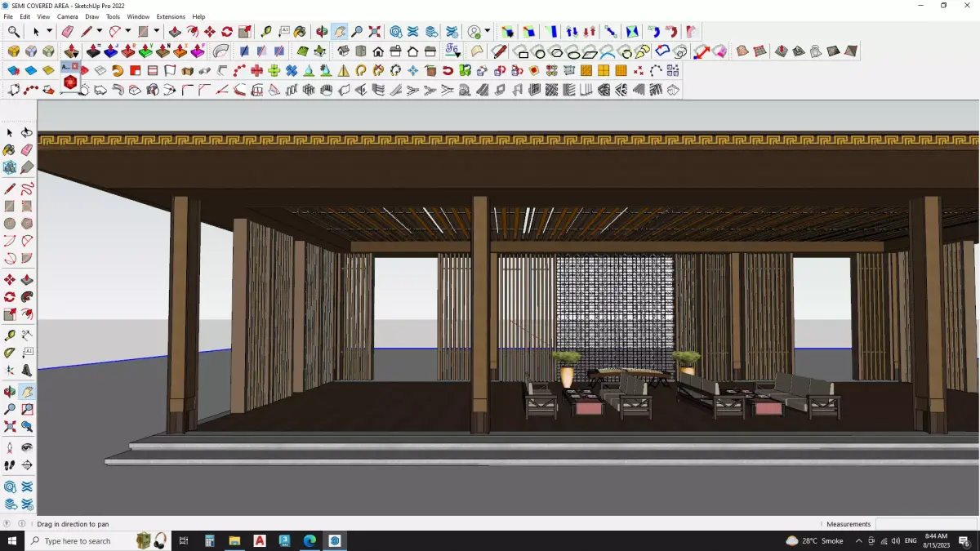The width and height of the screenshot is (980, 551).
Task: Select the Position Camera tool
Action: 10,447
